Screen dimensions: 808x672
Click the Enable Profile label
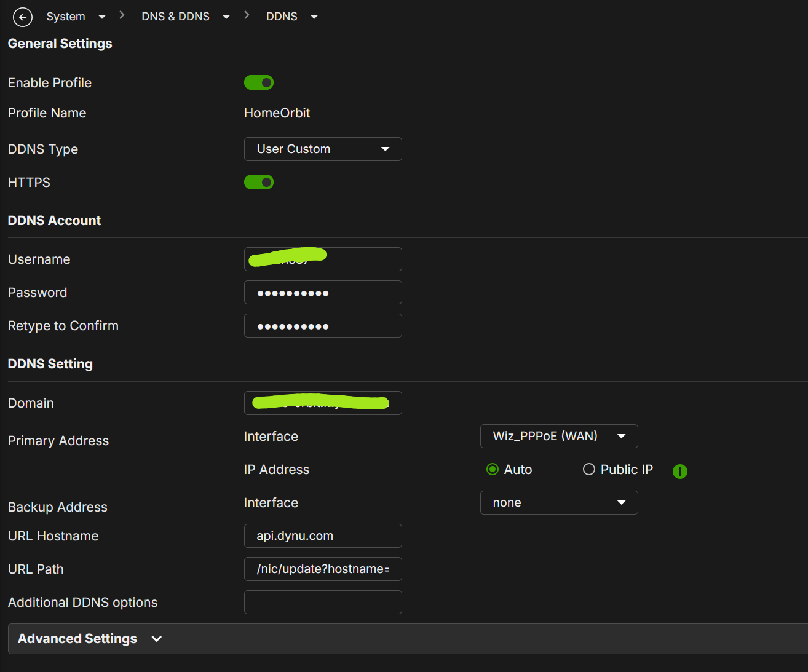[x=50, y=83]
